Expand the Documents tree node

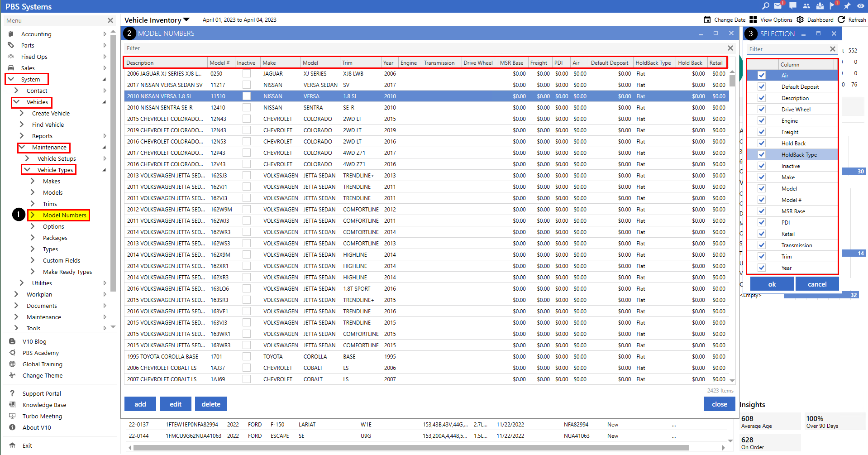pyautogui.click(x=16, y=306)
